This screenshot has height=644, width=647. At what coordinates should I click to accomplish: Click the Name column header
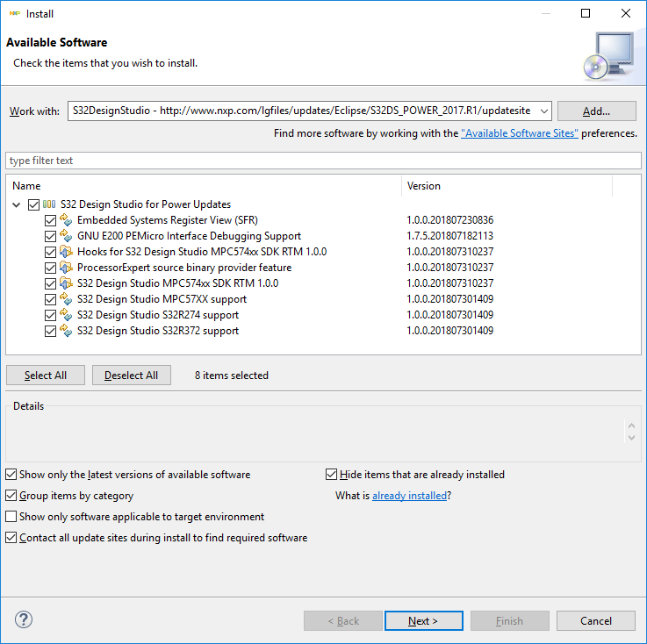[x=202, y=186]
